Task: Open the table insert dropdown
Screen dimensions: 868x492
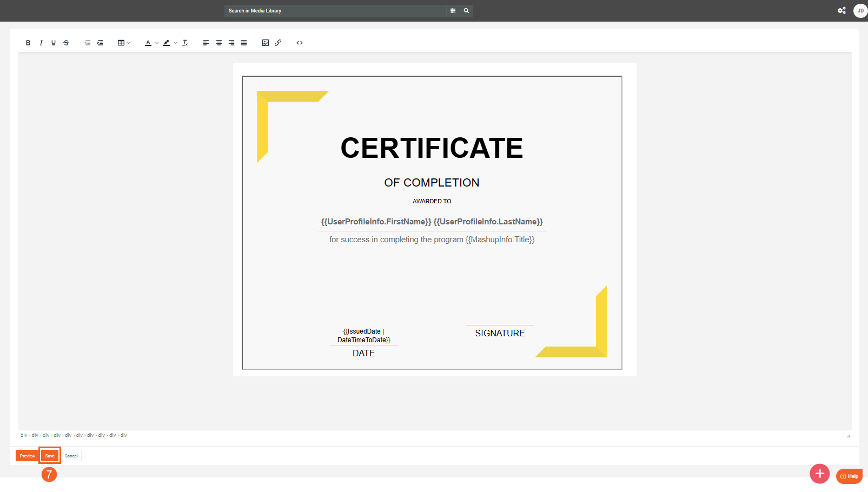Action: [124, 43]
